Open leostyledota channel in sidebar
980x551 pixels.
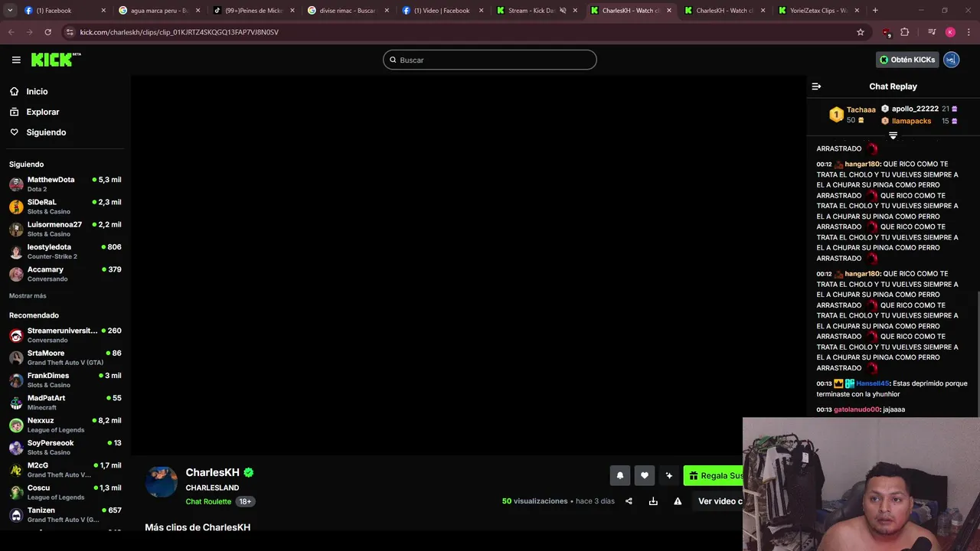(65, 251)
